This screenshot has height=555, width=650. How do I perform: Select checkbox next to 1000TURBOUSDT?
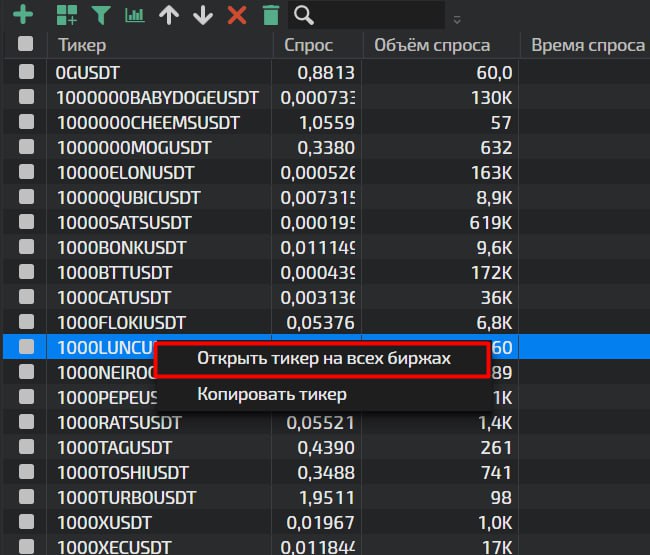pyautogui.click(x=26, y=497)
